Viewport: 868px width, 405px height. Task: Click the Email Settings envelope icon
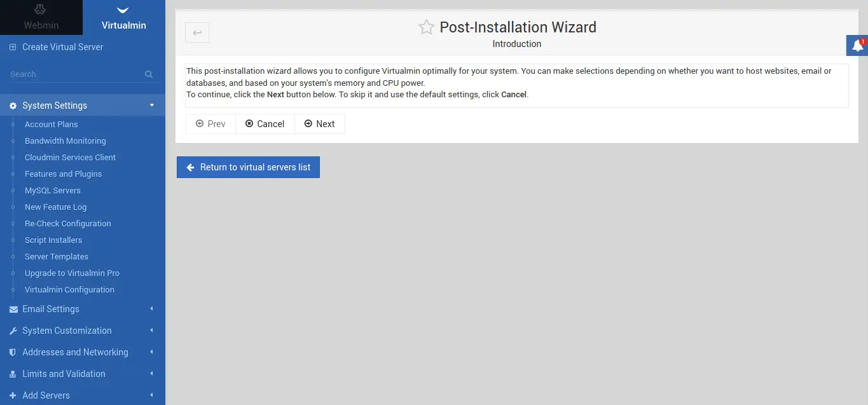click(13, 310)
